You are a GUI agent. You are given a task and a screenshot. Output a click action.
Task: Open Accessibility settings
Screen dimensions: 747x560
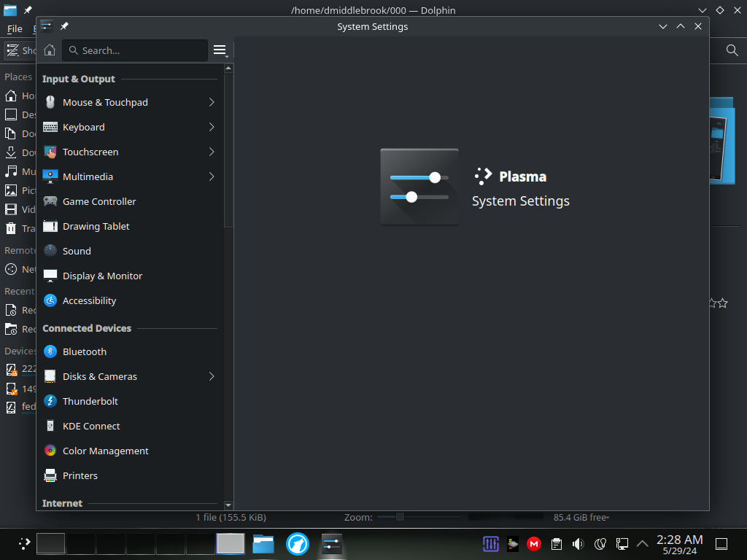pos(130,300)
